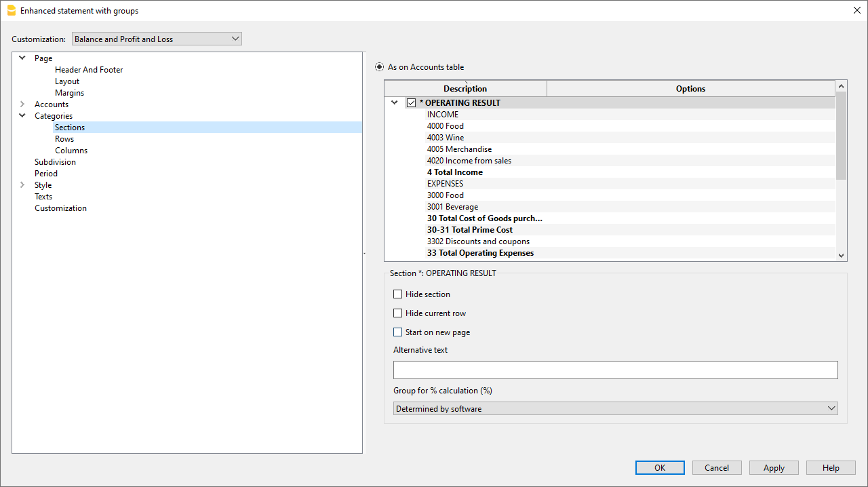868x487 pixels.
Task: Collapse the Page tree node
Action: point(22,58)
